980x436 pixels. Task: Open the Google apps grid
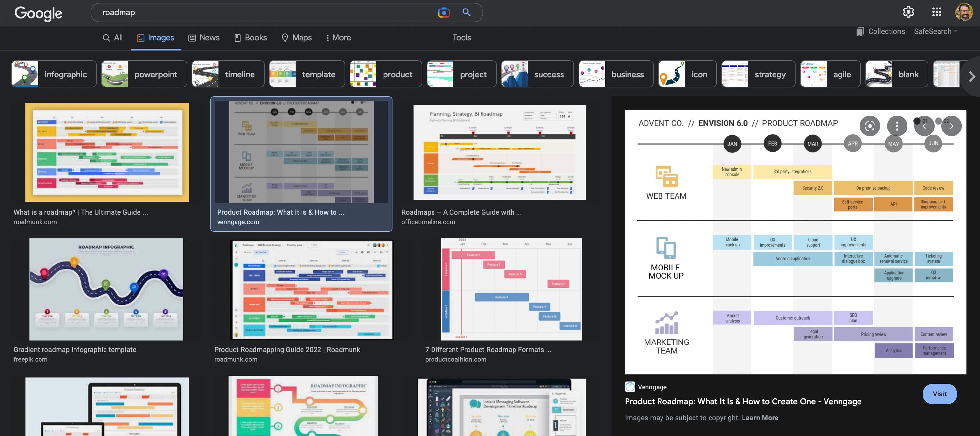pyautogui.click(x=937, y=12)
